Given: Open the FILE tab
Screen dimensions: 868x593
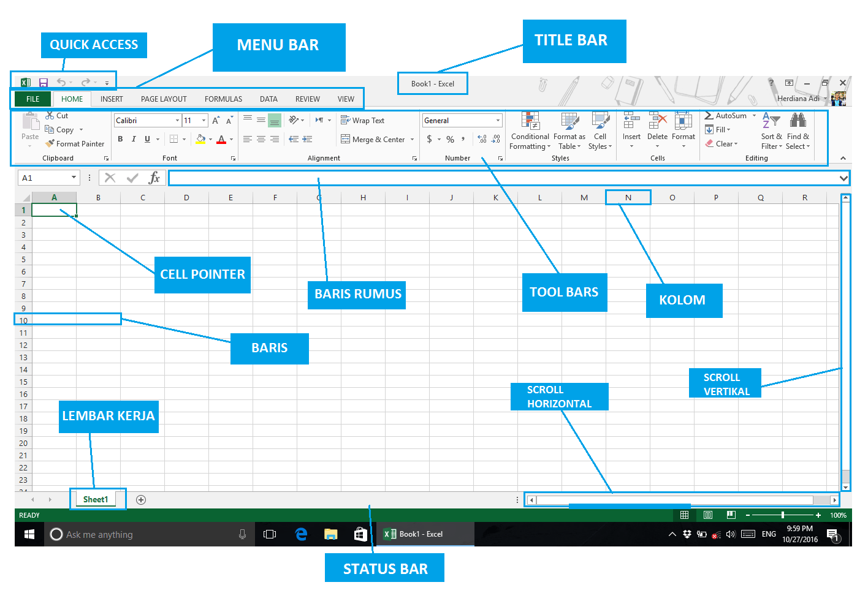Looking at the screenshot, I should pyautogui.click(x=33, y=99).
